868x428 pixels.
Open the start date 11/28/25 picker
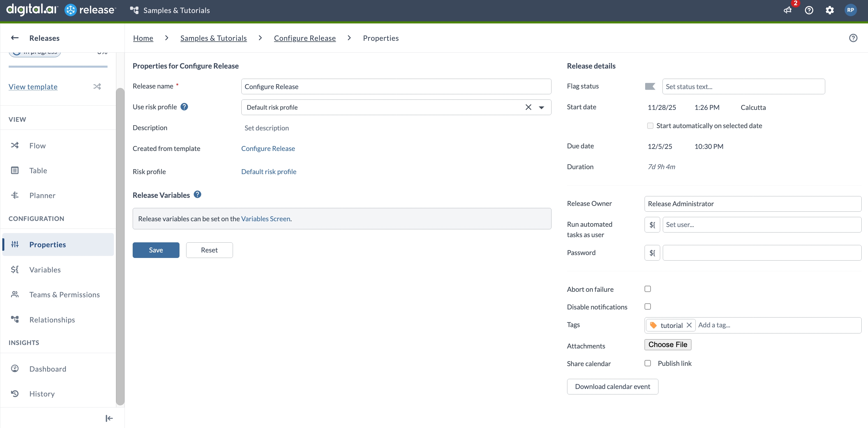(x=661, y=108)
